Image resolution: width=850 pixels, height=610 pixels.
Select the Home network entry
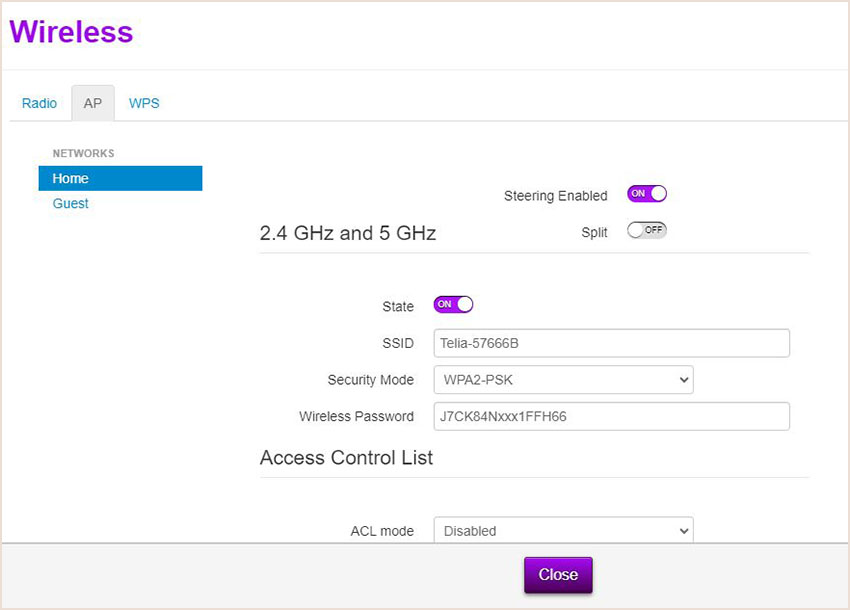(x=120, y=178)
